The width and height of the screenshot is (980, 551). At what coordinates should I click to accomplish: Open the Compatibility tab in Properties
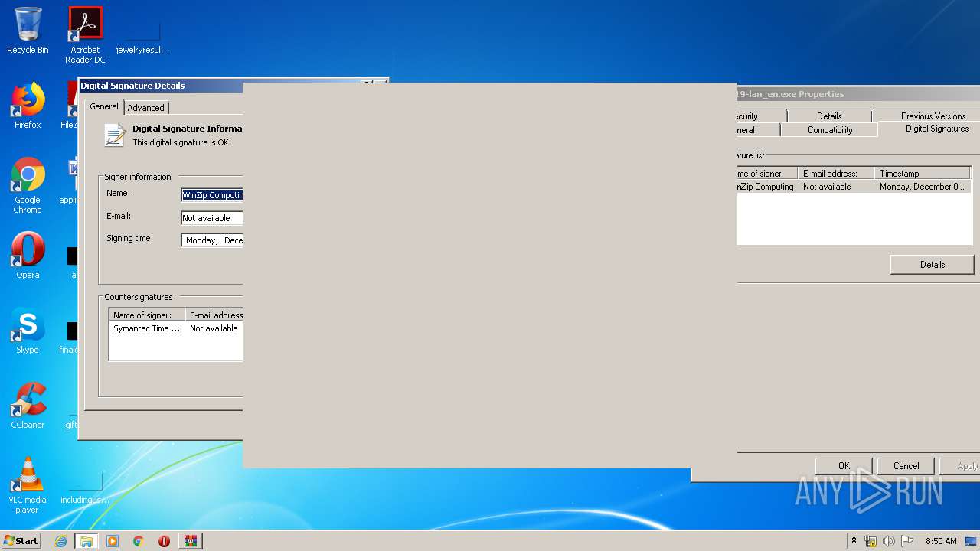(x=830, y=130)
